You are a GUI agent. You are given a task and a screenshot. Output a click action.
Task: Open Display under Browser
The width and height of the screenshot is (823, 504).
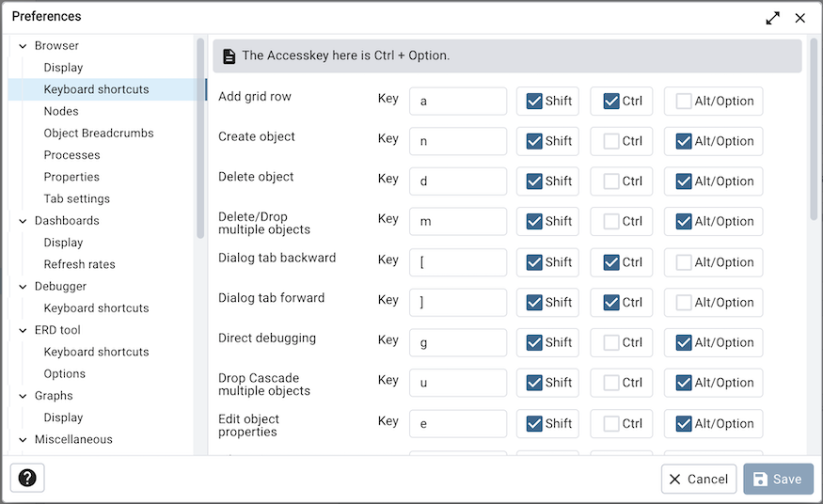[64, 68]
